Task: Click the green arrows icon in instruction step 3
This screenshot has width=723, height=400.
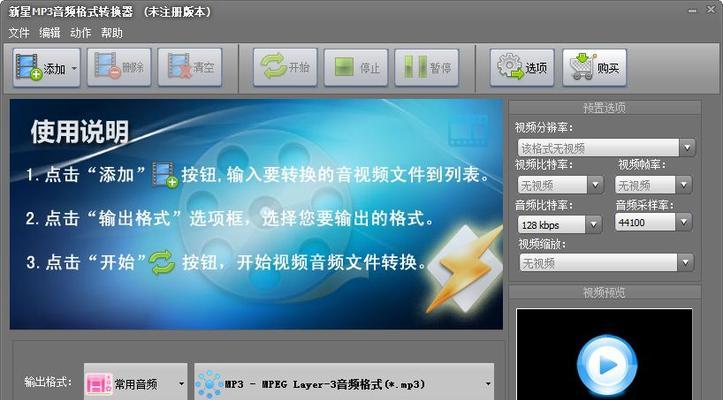Action: coord(162,263)
